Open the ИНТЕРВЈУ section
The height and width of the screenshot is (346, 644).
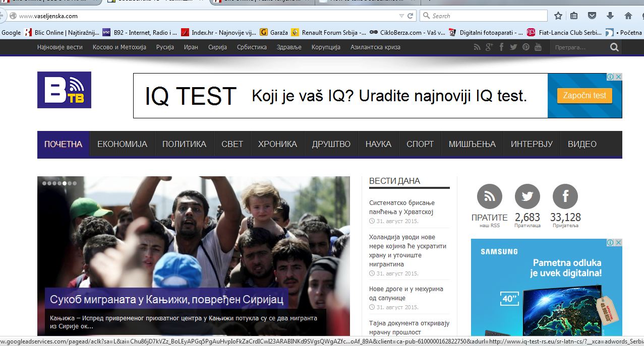coord(532,145)
